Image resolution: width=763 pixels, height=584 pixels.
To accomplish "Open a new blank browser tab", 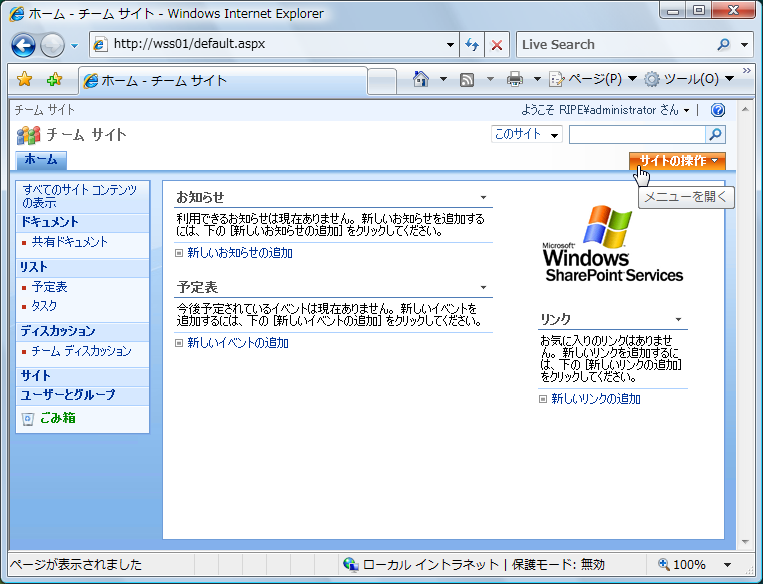I will (x=382, y=81).
